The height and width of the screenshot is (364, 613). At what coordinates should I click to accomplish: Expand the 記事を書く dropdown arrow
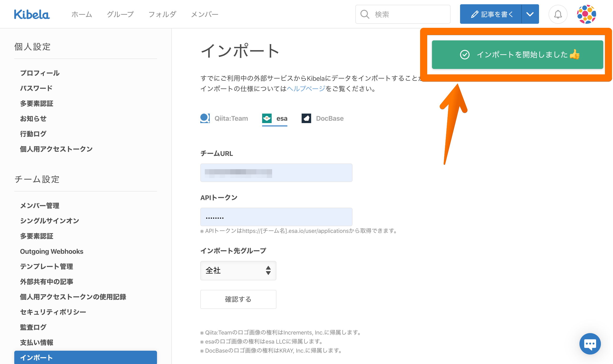tap(530, 14)
